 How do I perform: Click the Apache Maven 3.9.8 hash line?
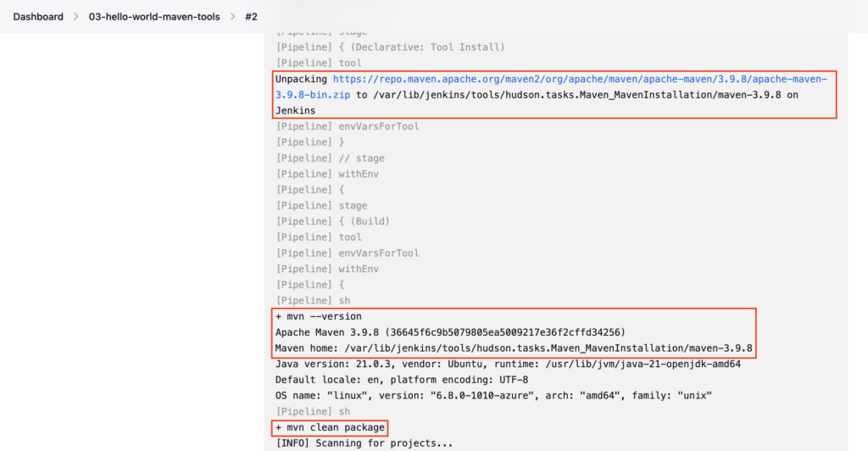click(x=450, y=332)
